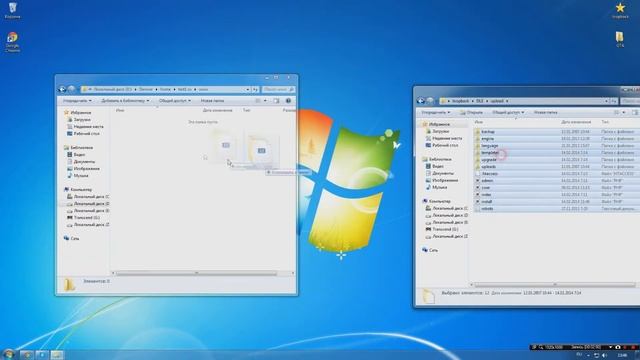Select the admin PHP file
The height and width of the screenshot is (360, 640).
coord(487,180)
